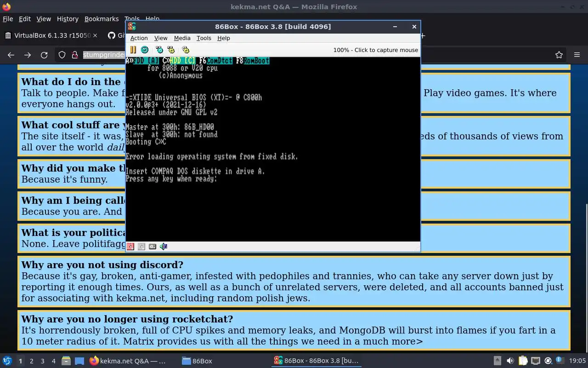The width and height of the screenshot is (588, 368).
Task: Click 'Why are you not using discord?' heading
Action: 102,265
